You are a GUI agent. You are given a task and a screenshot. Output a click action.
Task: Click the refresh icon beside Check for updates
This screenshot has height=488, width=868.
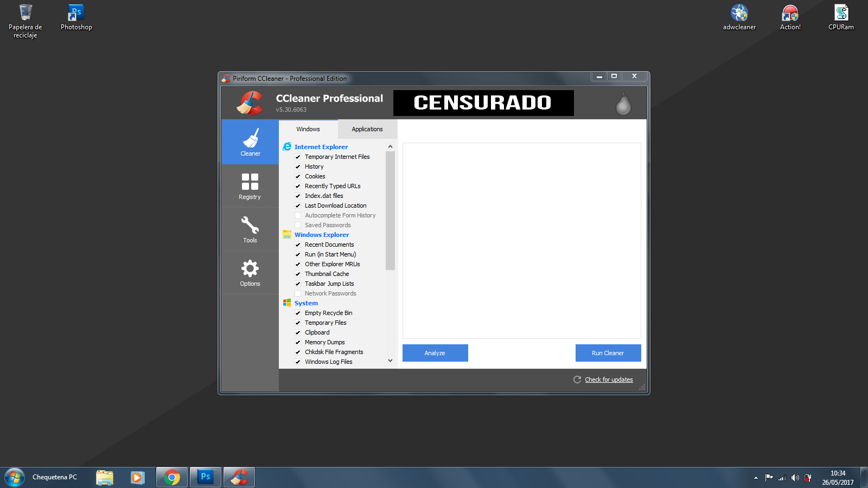[x=577, y=380]
